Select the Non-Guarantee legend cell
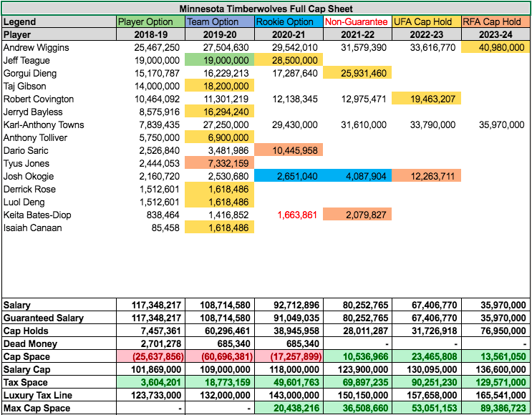This screenshot has width=532, height=415. [x=357, y=21]
